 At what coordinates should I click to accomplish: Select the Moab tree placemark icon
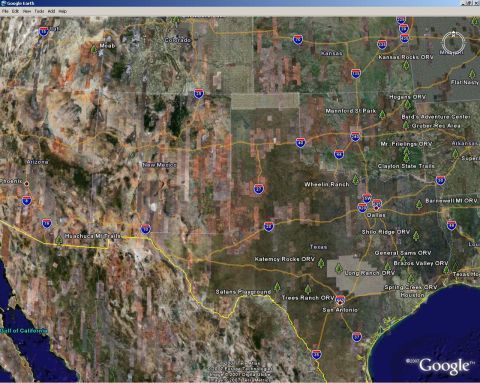(x=94, y=50)
